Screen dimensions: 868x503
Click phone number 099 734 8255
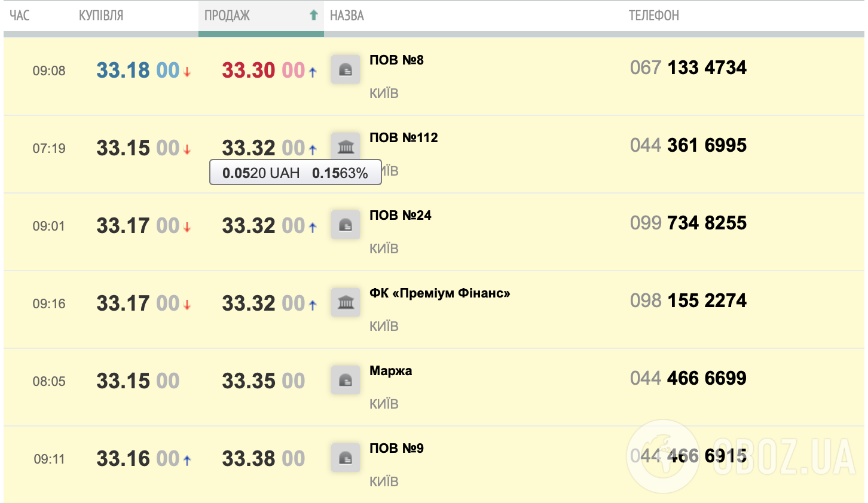pyautogui.click(x=688, y=223)
